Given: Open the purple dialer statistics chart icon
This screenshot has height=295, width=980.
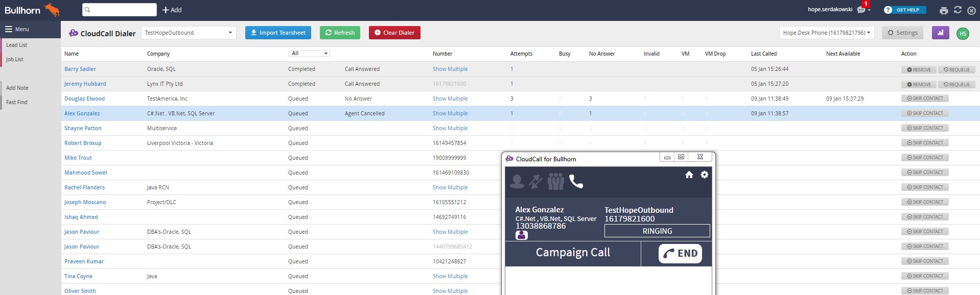Looking at the screenshot, I should coord(940,33).
